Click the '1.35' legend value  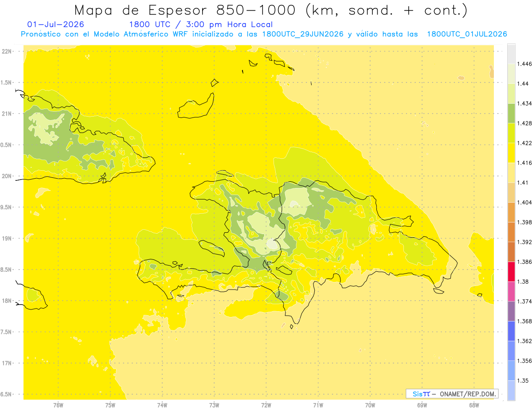[523, 380]
